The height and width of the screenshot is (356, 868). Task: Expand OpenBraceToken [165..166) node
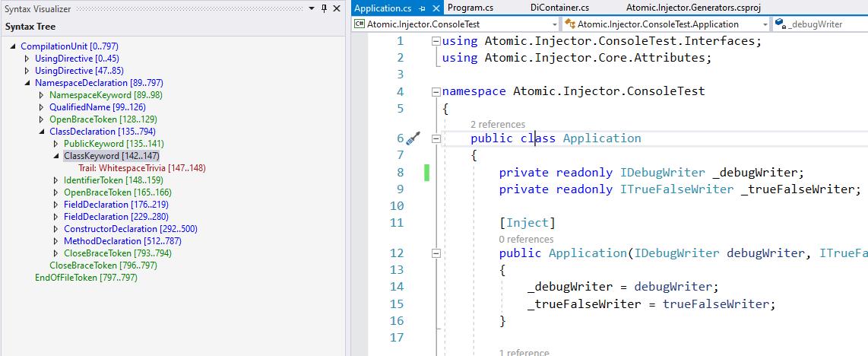pos(56,192)
